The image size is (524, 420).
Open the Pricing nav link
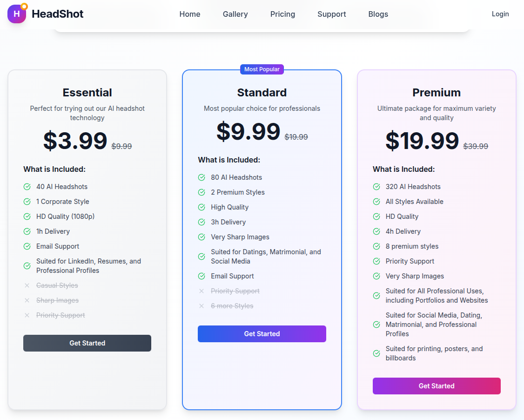pyautogui.click(x=282, y=14)
